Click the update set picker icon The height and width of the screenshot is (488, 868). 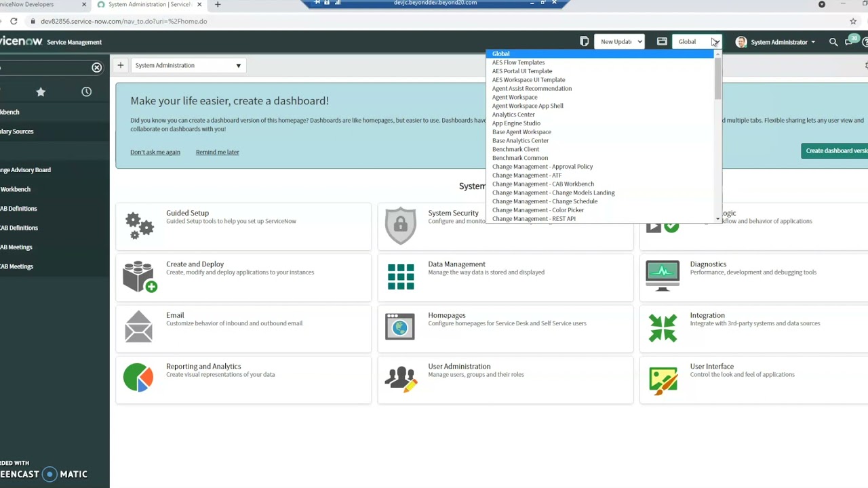pos(585,41)
